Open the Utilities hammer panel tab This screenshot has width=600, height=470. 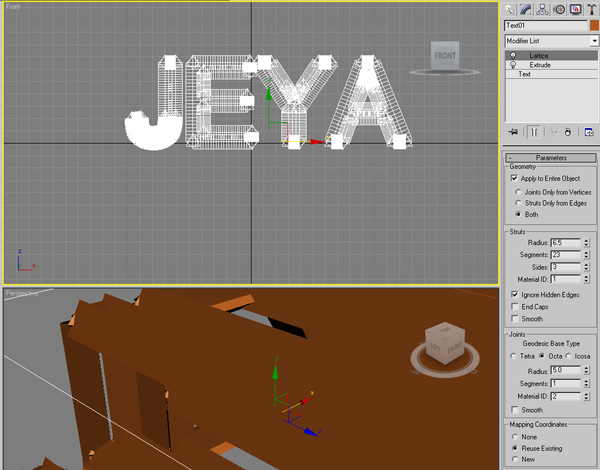pos(592,9)
